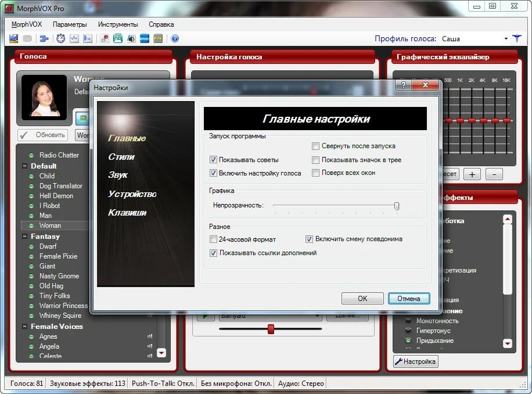Open the Справка menu
Viewport: 532px width, 394px height.
161,24
